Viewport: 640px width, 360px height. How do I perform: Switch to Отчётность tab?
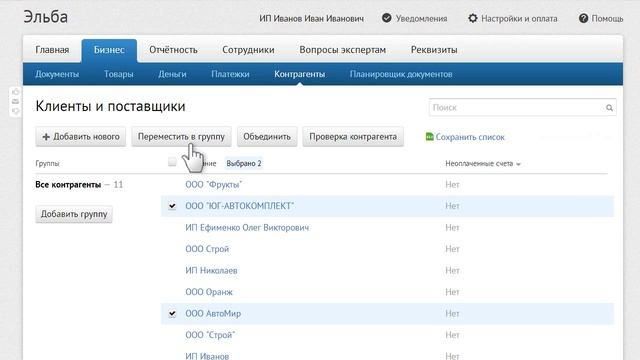(x=173, y=50)
